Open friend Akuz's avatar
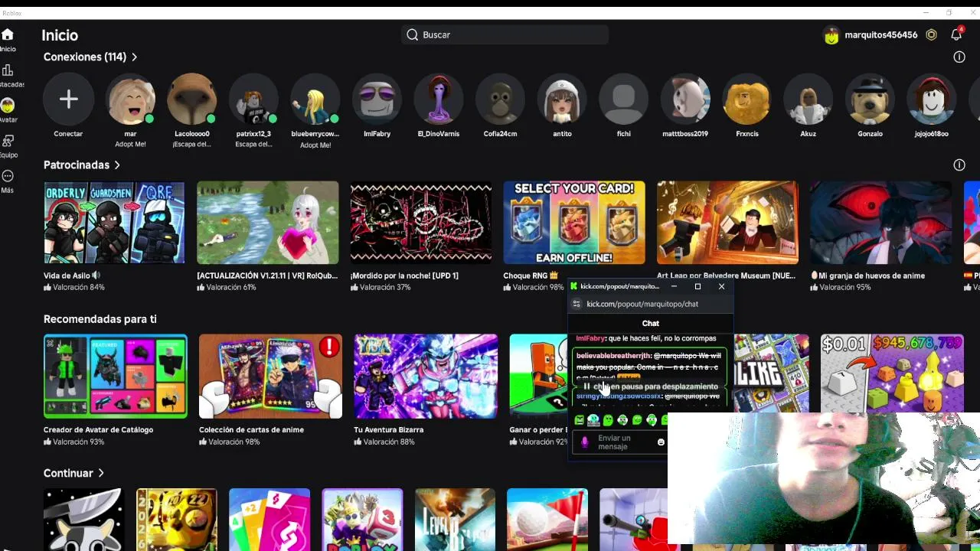 [808, 99]
